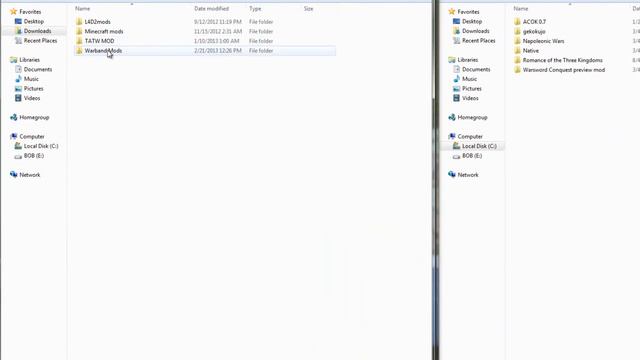Select the gekokujo folder icon in right window
The width and height of the screenshot is (640, 360).
518,31
